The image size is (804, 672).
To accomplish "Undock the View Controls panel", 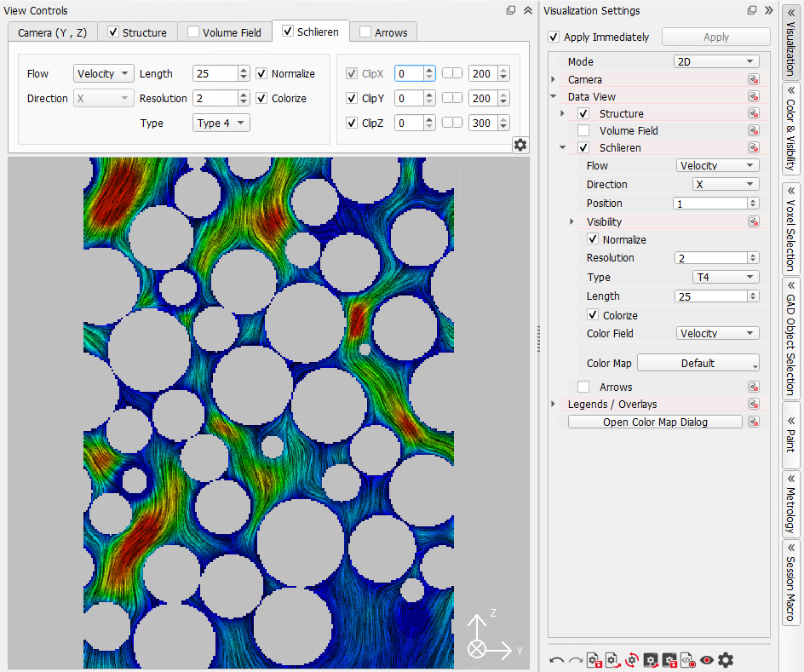I will pyautogui.click(x=511, y=10).
